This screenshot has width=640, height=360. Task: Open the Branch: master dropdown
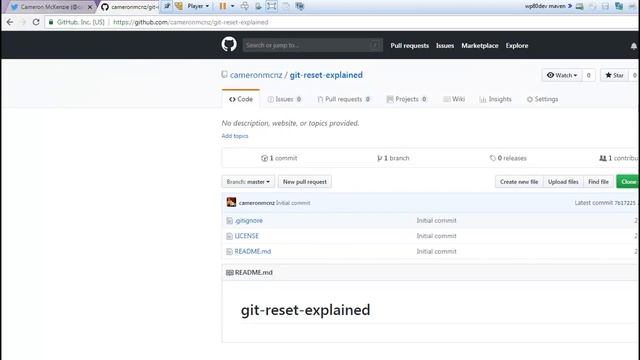(248, 182)
